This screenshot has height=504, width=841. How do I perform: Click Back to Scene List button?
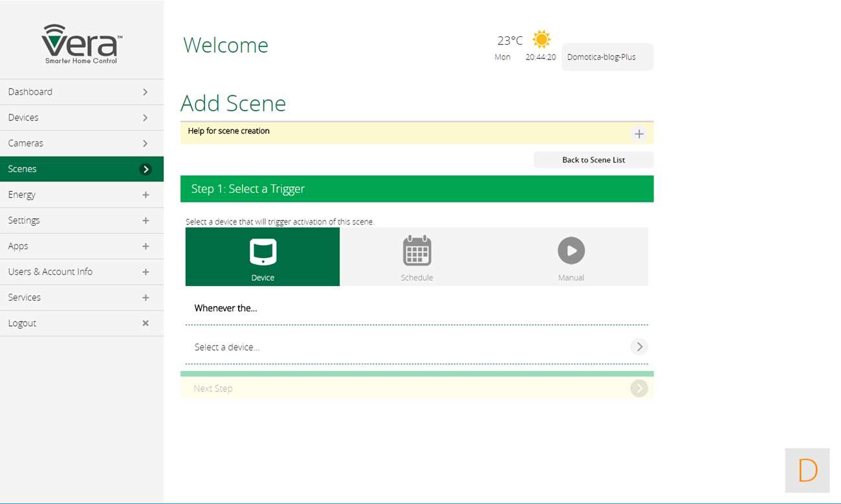(593, 160)
